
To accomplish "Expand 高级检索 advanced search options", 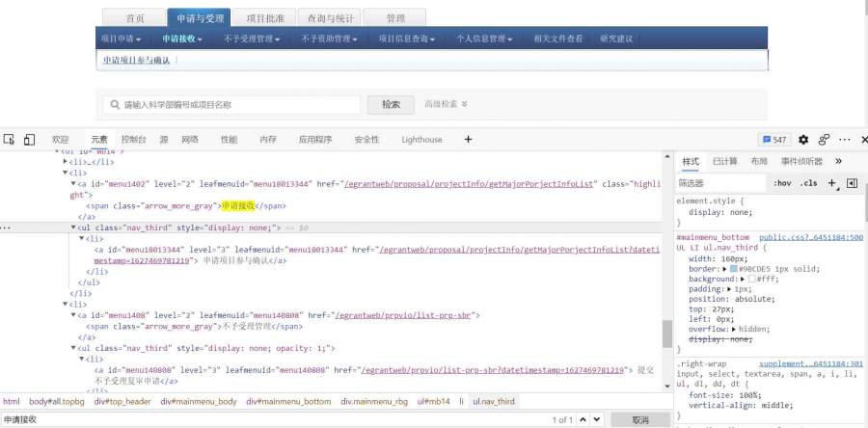I will pyautogui.click(x=446, y=104).
